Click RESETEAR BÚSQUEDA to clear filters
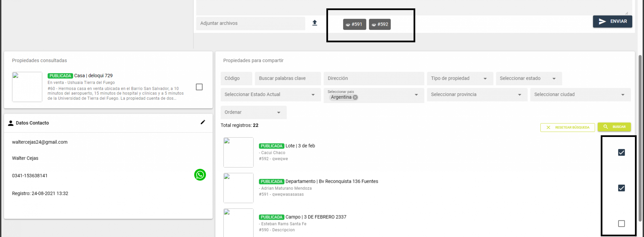This screenshot has width=644, height=237. [567, 127]
